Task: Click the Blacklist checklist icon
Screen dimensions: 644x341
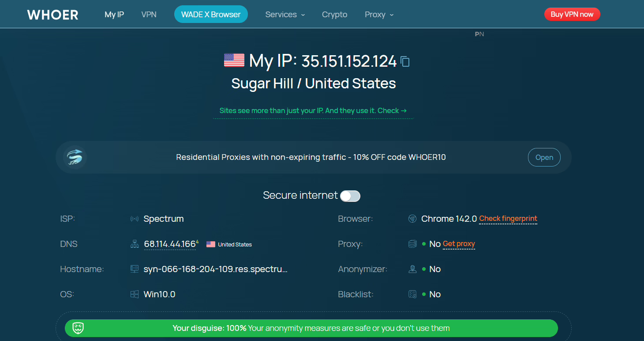Action: 412,295
